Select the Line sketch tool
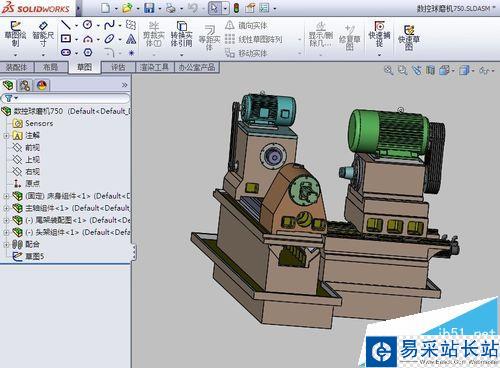Viewport: 500px width, 368px height. (66, 25)
